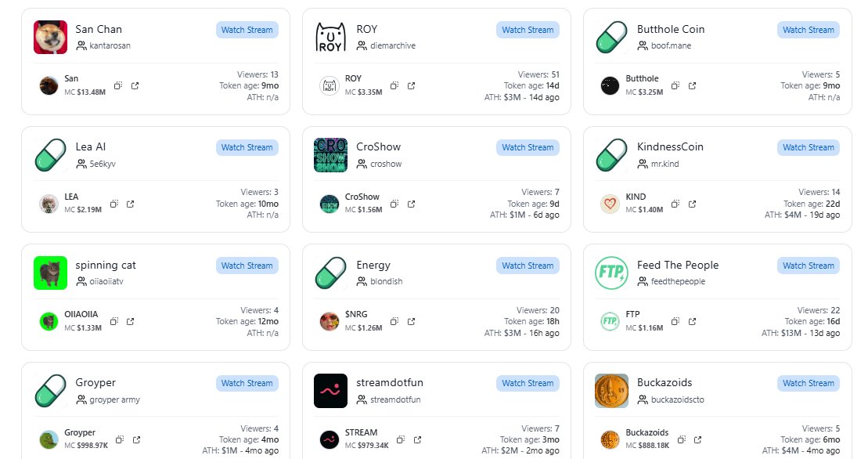
Task: Copy the FTP token address
Action: click(675, 321)
